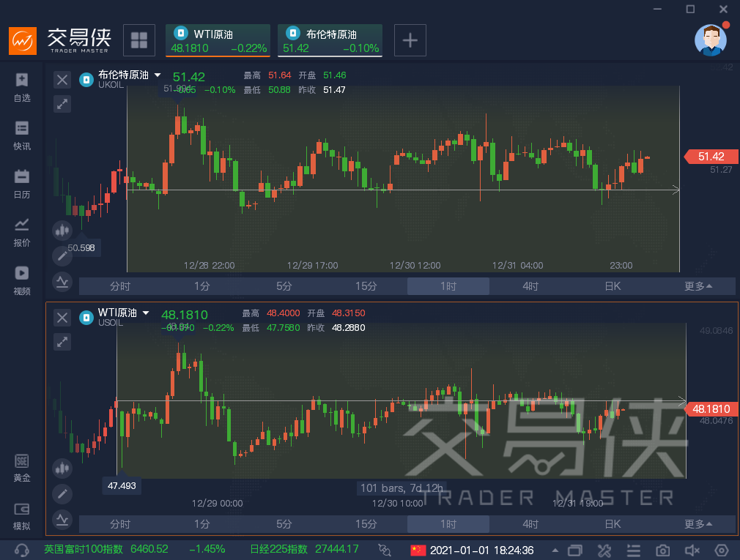Screen dimensions: 740x560
Task: Open the 快讯 news sidebar icon
Action: point(22,135)
